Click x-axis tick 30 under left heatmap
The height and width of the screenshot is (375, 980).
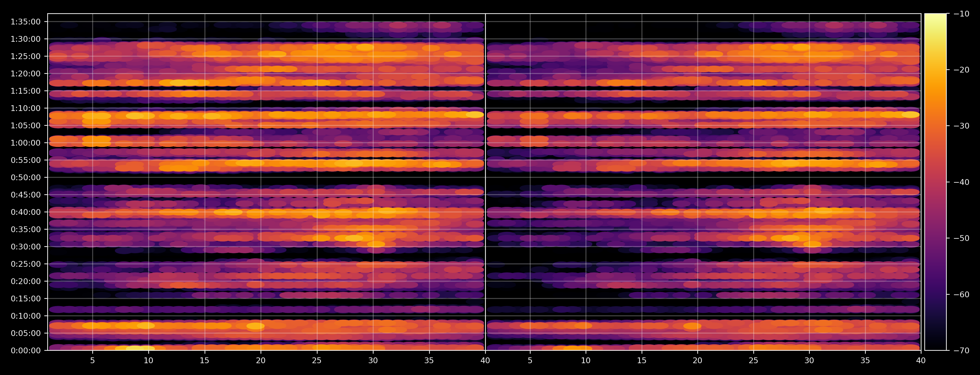point(373,360)
